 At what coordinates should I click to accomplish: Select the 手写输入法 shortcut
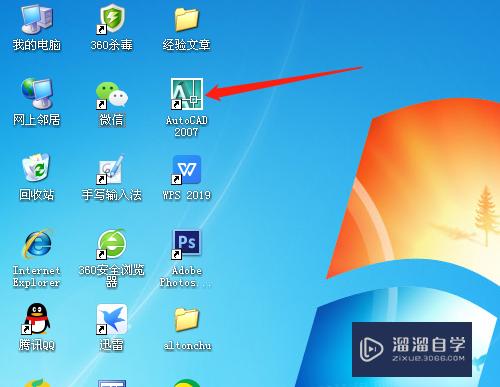point(111,169)
